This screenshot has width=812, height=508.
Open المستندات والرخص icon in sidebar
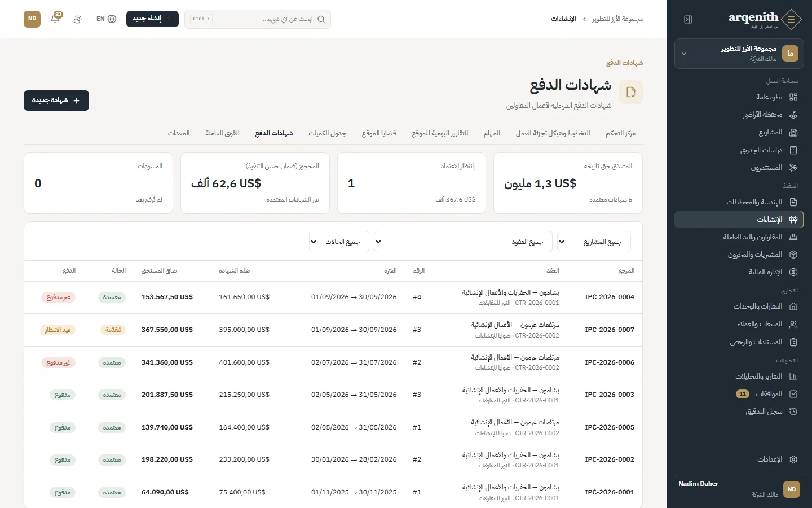(793, 342)
